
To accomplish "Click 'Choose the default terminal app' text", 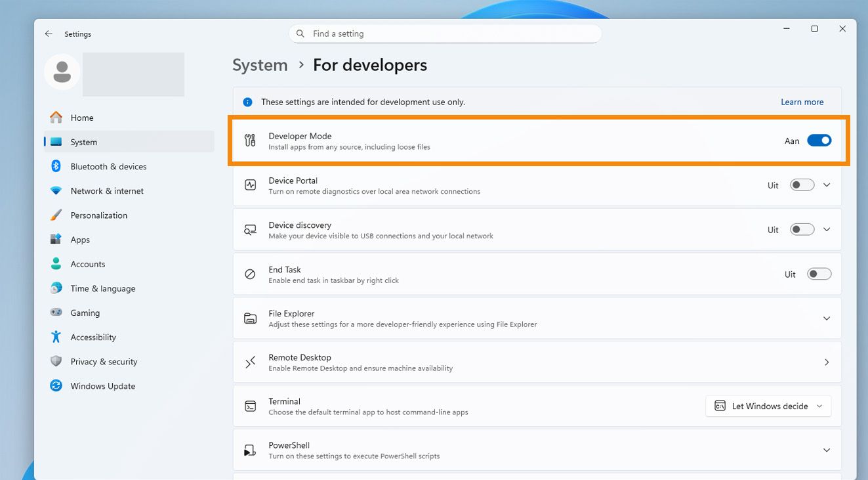I will coord(368,412).
